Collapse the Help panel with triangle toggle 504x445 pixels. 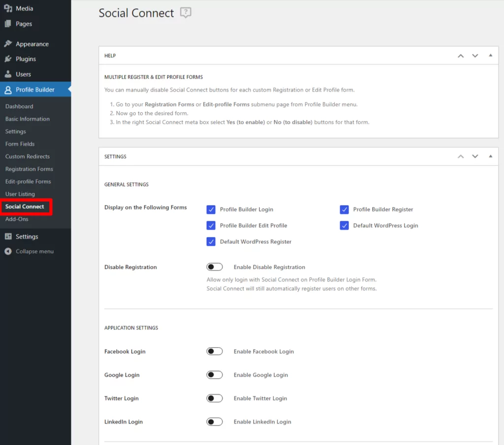491,55
